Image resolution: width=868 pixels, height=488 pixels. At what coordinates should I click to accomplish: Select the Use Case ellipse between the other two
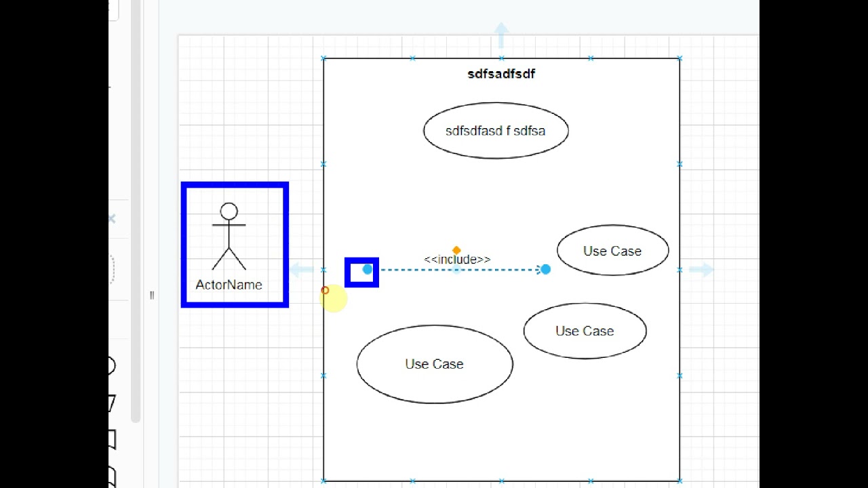(x=585, y=331)
